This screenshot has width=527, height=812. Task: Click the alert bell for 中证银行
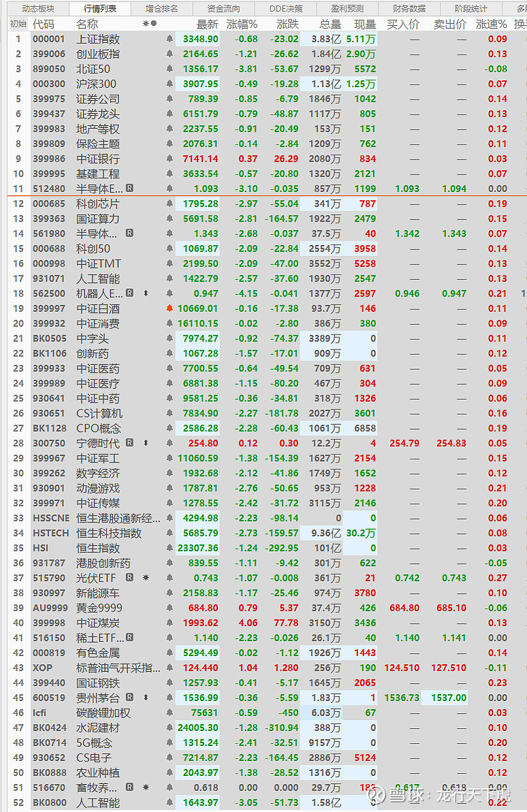coord(170,159)
